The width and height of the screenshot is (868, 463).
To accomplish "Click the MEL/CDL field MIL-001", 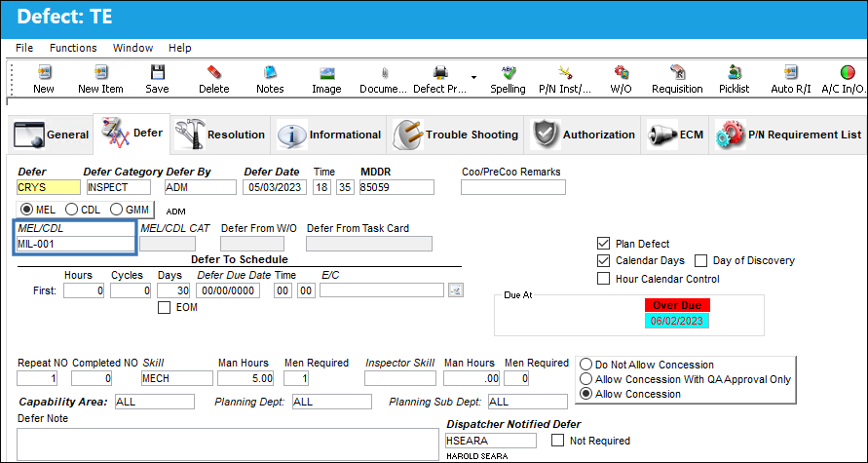I will click(x=75, y=244).
